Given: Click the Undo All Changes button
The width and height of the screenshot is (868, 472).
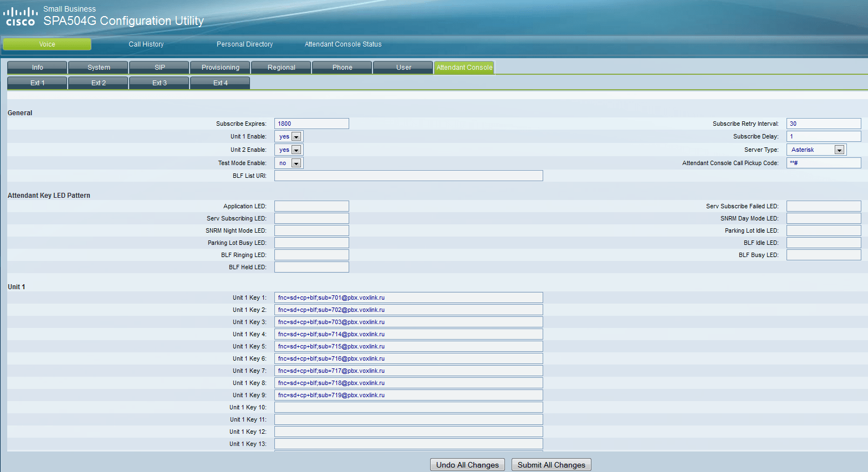Looking at the screenshot, I should pos(467,465).
